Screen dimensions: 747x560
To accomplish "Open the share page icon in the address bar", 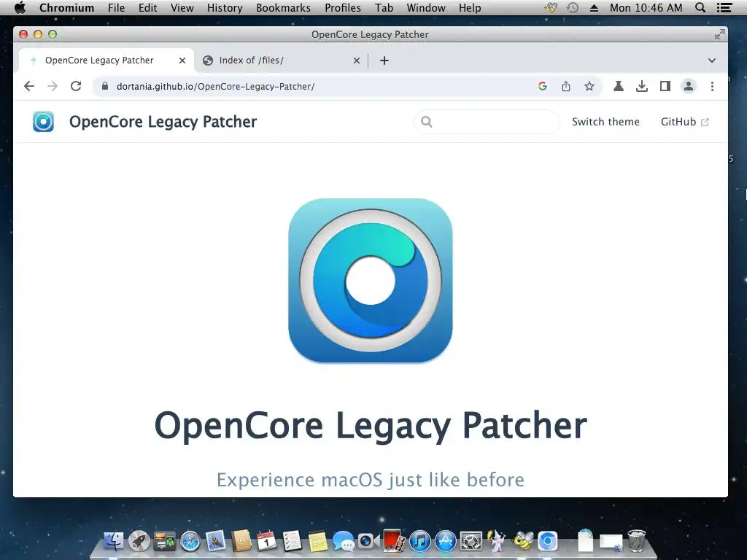I will coord(565,86).
